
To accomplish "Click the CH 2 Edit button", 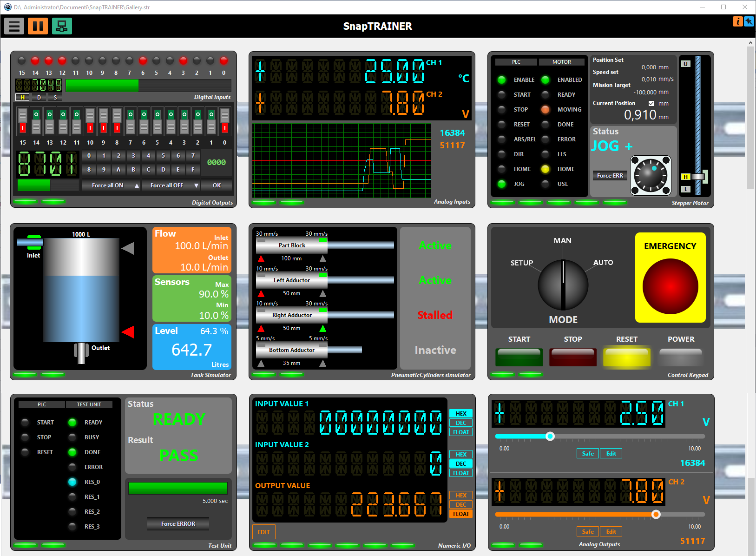I will click(x=611, y=531).
